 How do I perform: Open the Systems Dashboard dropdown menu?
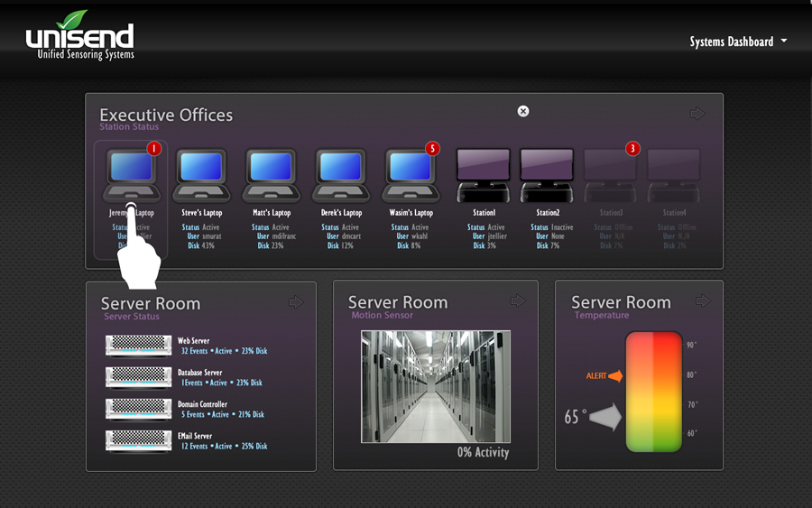(x=738, y=42)
